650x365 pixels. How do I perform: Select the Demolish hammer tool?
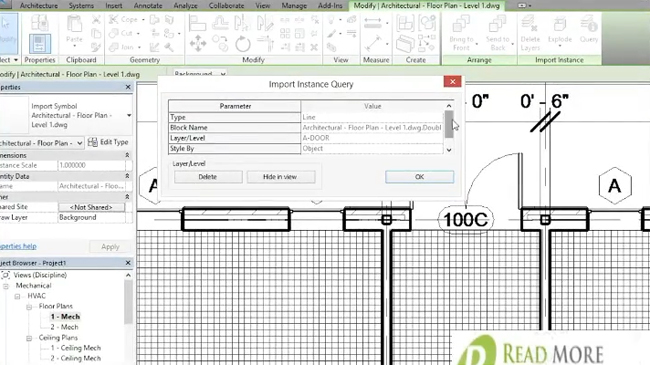pyautogui.click(x=169, y=47)
